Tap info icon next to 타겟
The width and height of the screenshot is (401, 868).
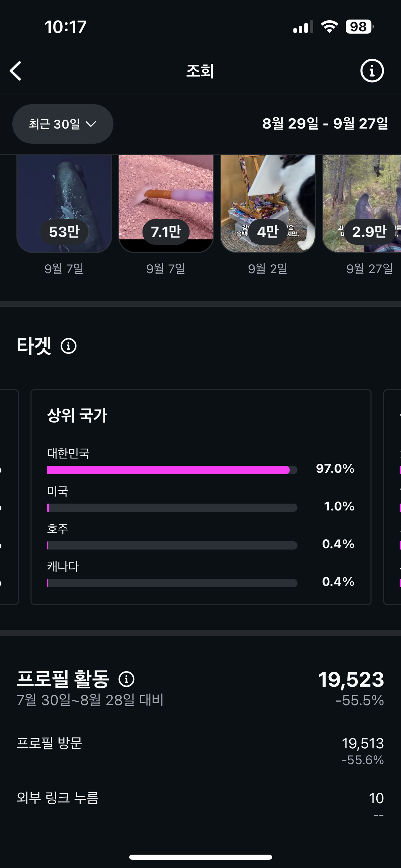(x=69, y=346)
